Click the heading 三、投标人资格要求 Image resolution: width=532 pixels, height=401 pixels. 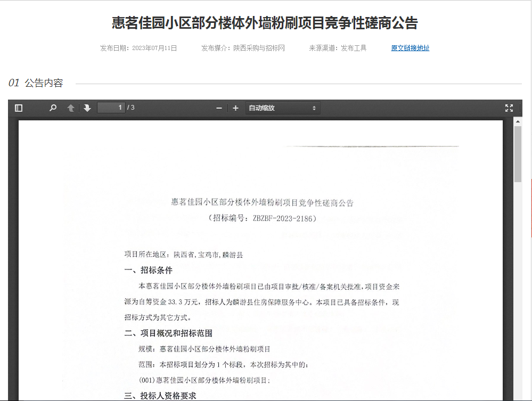point(160,396)
